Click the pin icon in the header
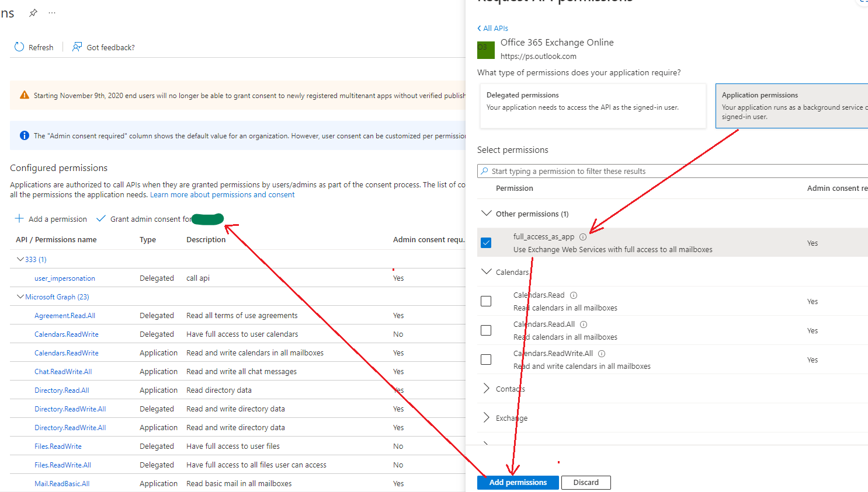The image size is (868, 492). 33,13
